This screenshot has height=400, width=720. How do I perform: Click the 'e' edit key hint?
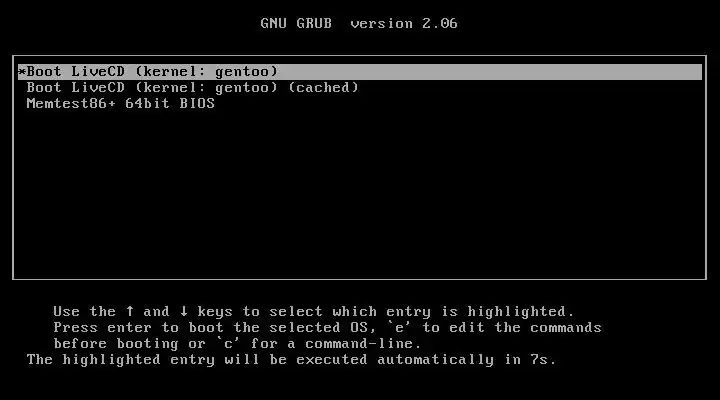click(399, 327)
